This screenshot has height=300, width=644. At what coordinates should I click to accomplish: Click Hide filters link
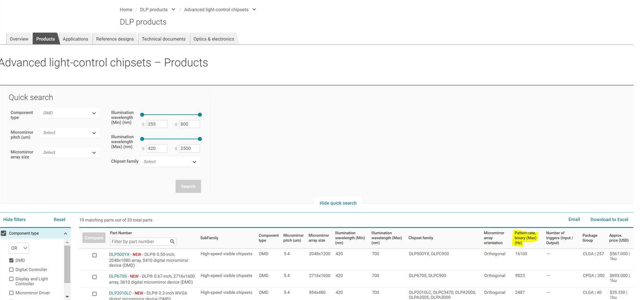pyautogui.click(x=14, y=219)
